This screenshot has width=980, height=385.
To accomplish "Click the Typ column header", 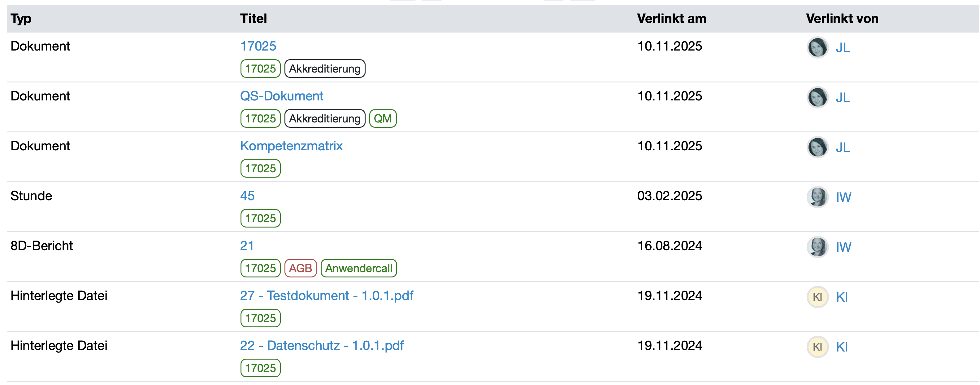I will click(x=21, y=19).
